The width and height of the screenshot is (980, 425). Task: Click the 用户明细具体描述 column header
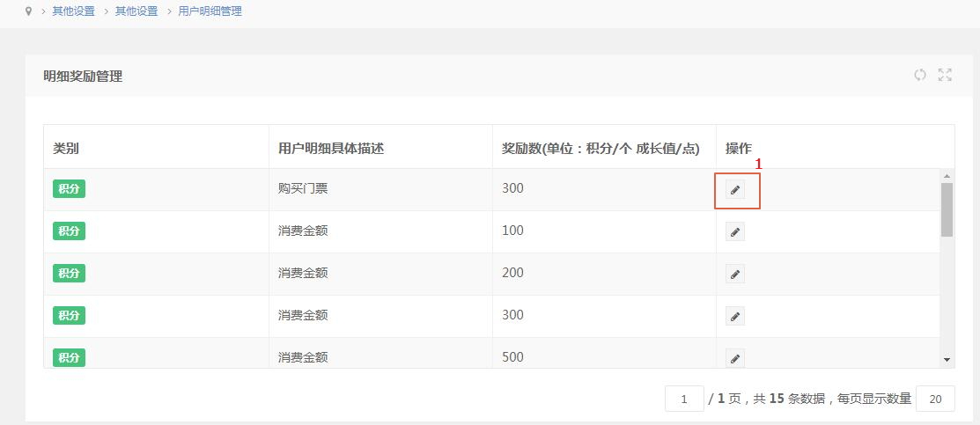(x=380, y=147)
